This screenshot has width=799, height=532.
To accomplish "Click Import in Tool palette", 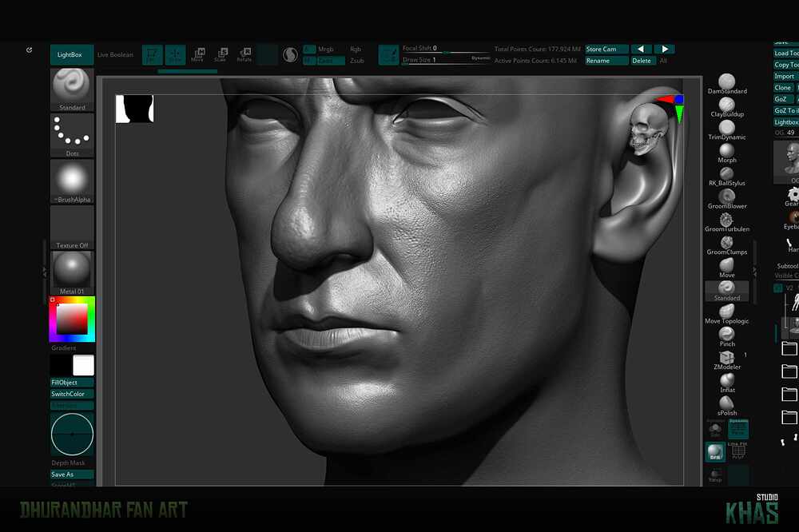I will (785, 76).
